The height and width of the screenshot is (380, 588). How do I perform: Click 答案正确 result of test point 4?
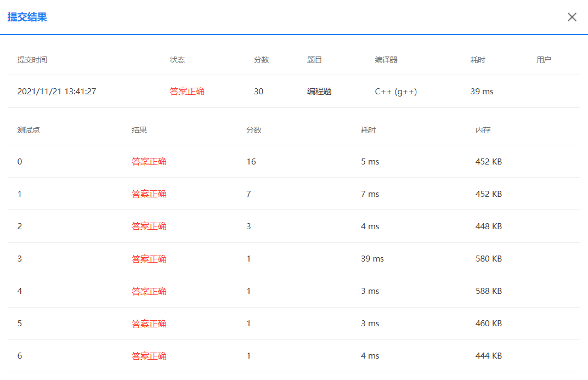coord(149,291)
